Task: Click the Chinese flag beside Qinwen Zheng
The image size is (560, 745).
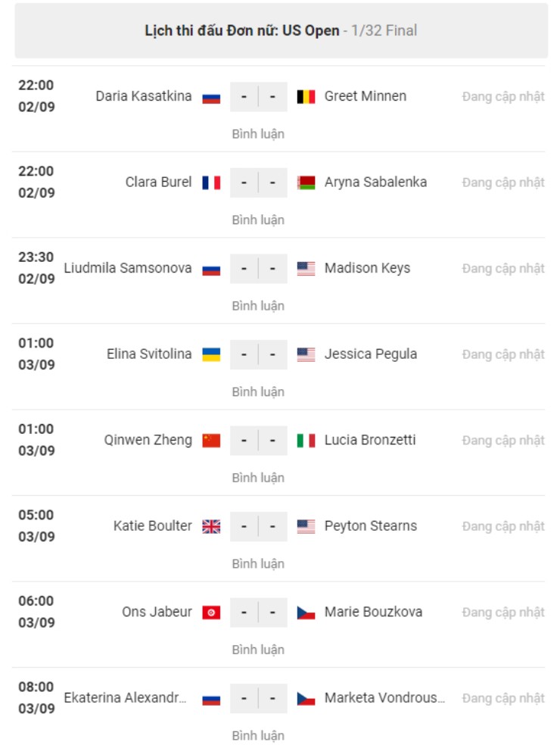Action: click(x=211, y=441)
